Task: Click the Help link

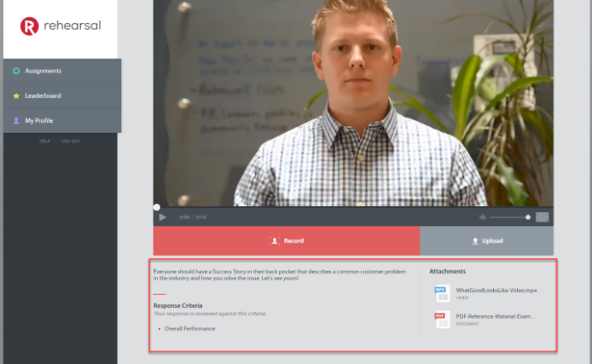Action: [44, 141]
